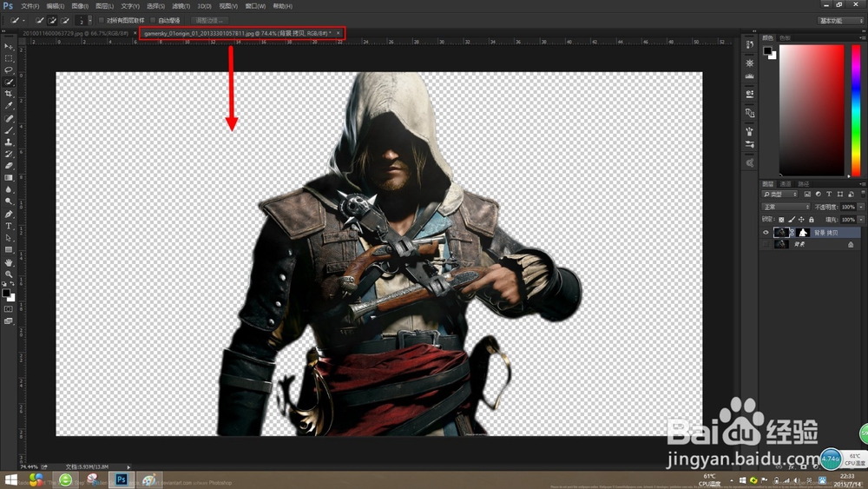The width and height of the screenshot is (868, 489).
Task: Change the screen mode
Action: click(x=9, y=320)
